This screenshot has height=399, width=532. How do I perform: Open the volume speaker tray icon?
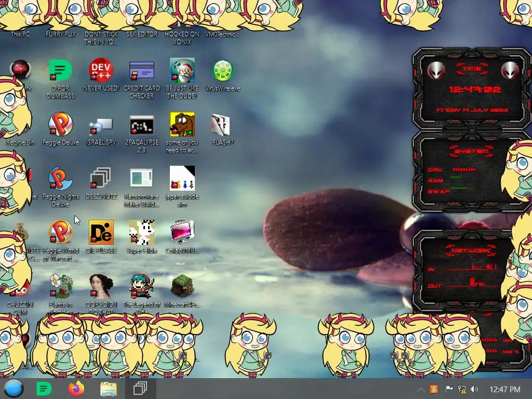tap(475, 389)
